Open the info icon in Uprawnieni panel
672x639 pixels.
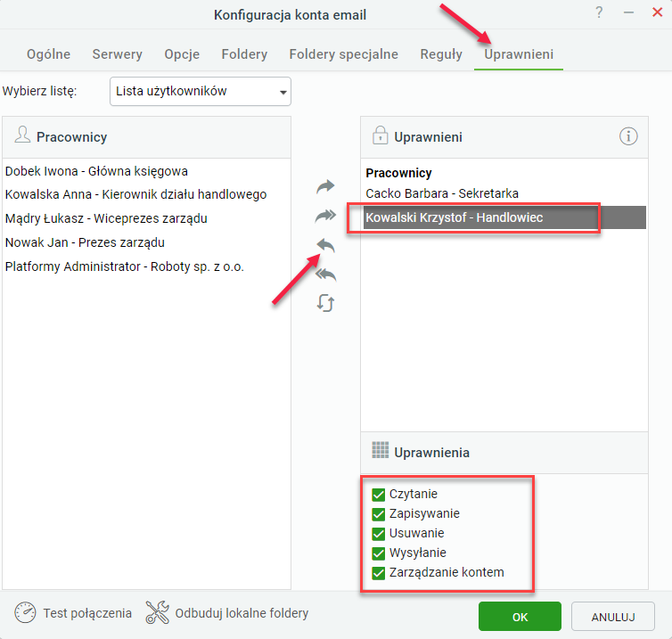click(628, 136)
